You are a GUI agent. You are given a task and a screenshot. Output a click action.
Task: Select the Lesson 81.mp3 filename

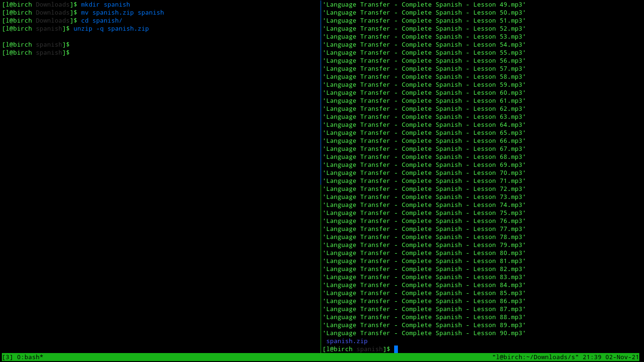424,261
